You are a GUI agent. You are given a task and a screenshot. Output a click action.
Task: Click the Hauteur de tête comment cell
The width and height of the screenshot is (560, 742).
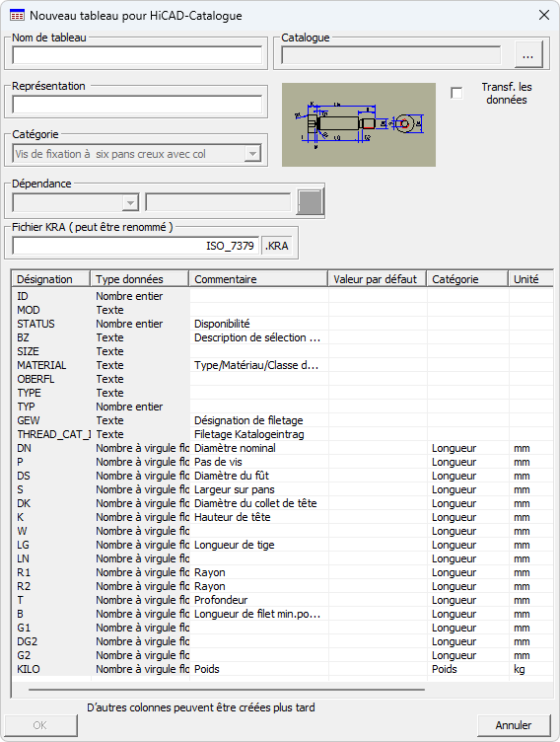[x=258, y=517]
